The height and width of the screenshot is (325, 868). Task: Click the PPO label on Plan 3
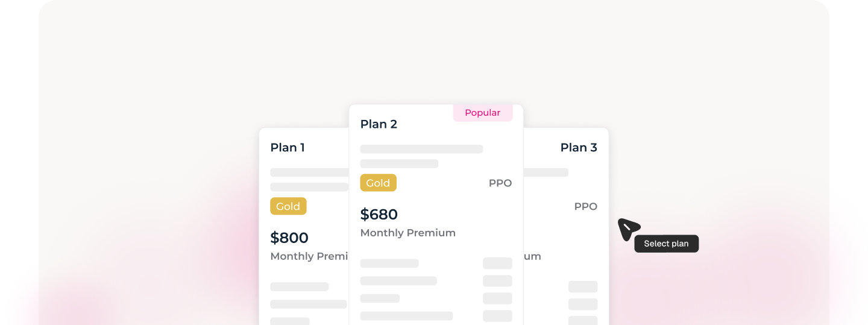coord(585,207)
